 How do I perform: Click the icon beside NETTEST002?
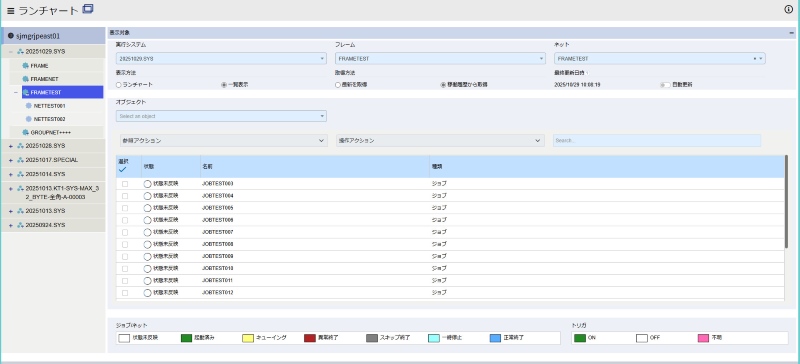tap(29, 119)
